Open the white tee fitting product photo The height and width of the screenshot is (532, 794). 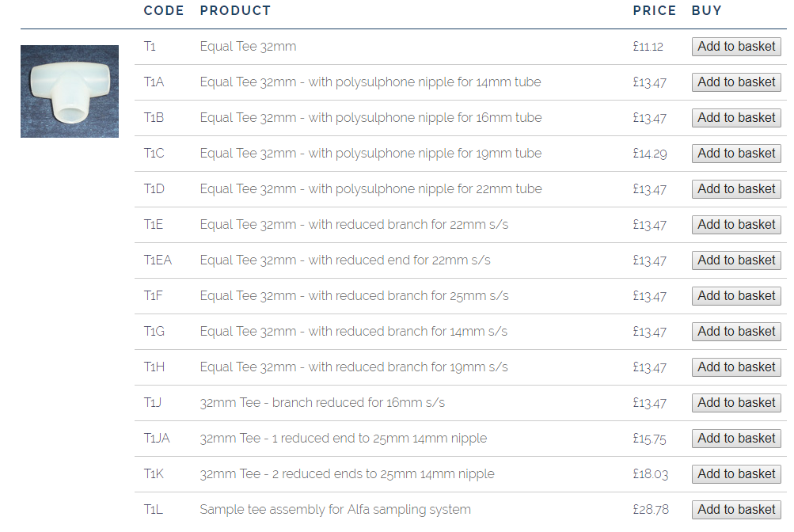coord(70,92)
